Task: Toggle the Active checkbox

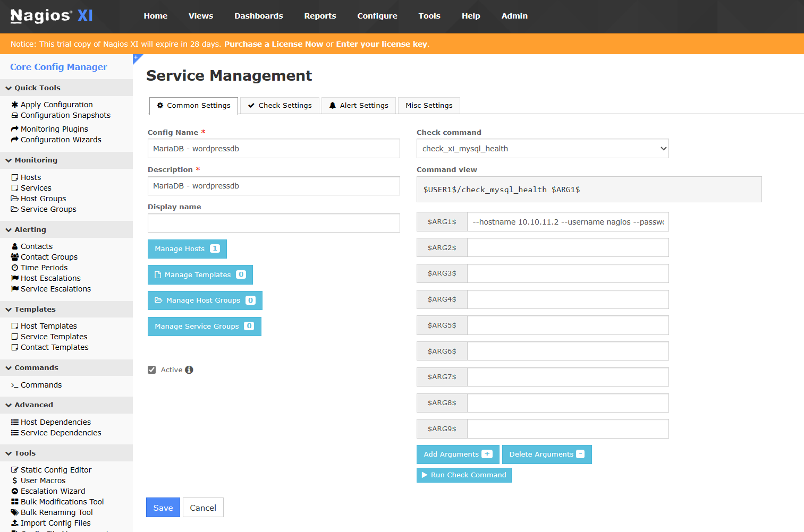Action: (x=152, y=370)
